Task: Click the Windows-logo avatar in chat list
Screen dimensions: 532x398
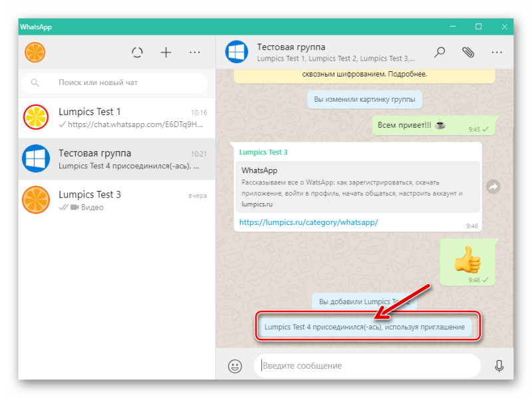Action: coord(36,158)
